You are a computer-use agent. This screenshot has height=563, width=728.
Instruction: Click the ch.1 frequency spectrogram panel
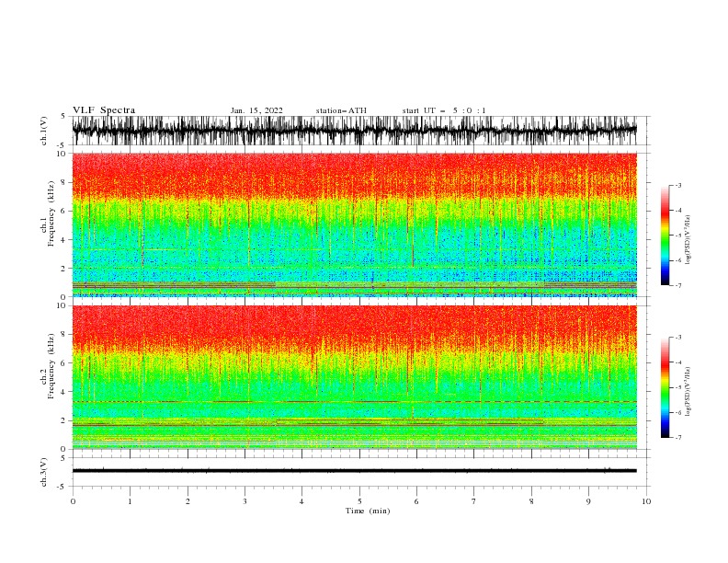click(355, 224)
